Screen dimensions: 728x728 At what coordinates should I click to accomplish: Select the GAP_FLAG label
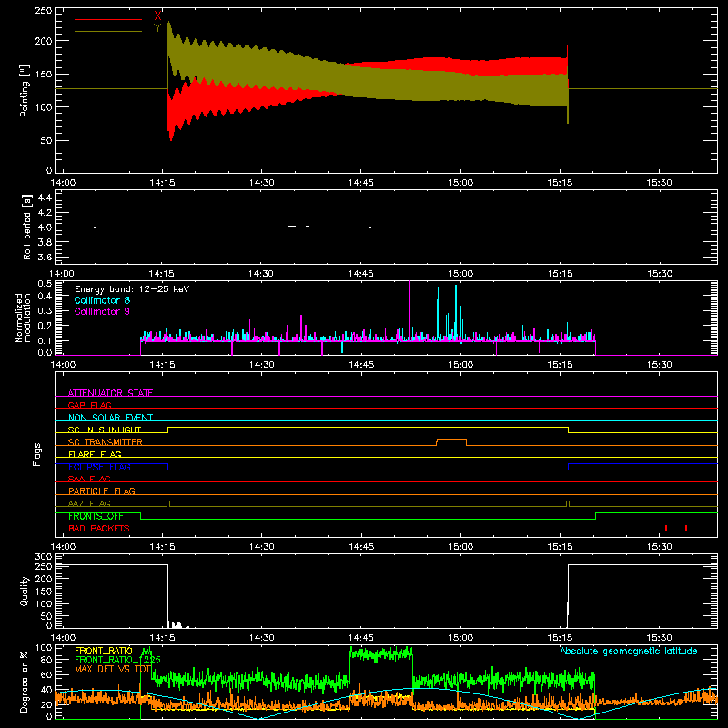click(89, 405)
